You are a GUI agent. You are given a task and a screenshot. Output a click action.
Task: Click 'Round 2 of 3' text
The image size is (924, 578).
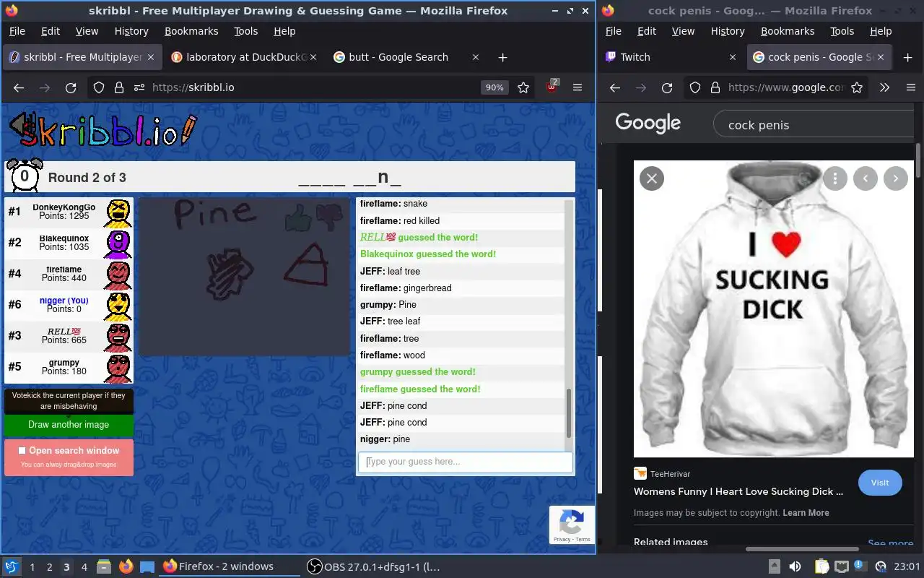[87, 178]
